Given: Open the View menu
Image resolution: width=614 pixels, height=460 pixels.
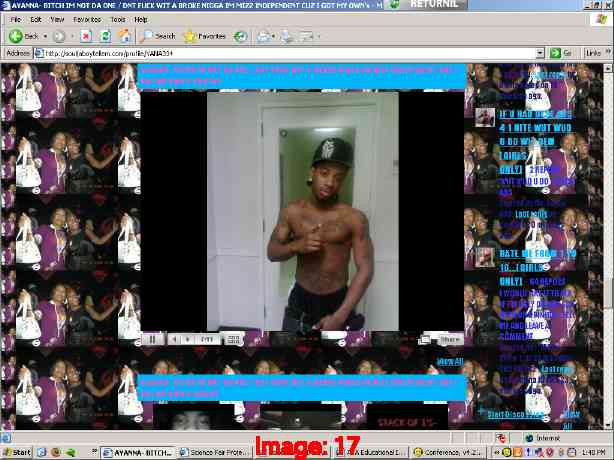Looking at the screenshot, I should 57,19.
